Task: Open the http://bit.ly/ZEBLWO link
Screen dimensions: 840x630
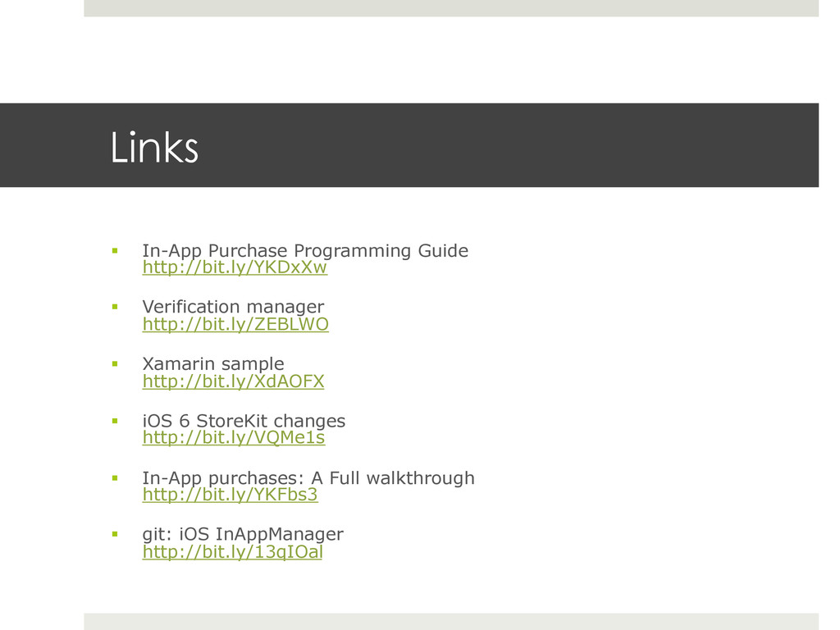Action: point(235,324)
